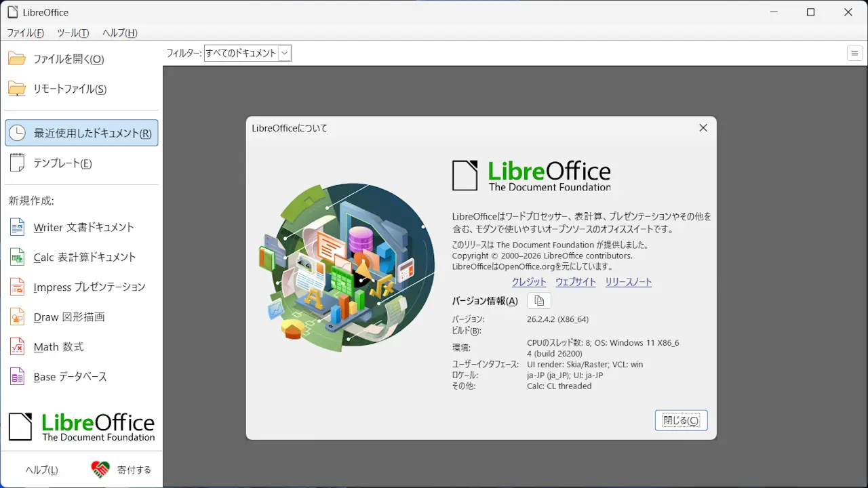Screen dimensions: 868x488
Task: Click ファイルを開く(O) label
Action: coord(69,59)
